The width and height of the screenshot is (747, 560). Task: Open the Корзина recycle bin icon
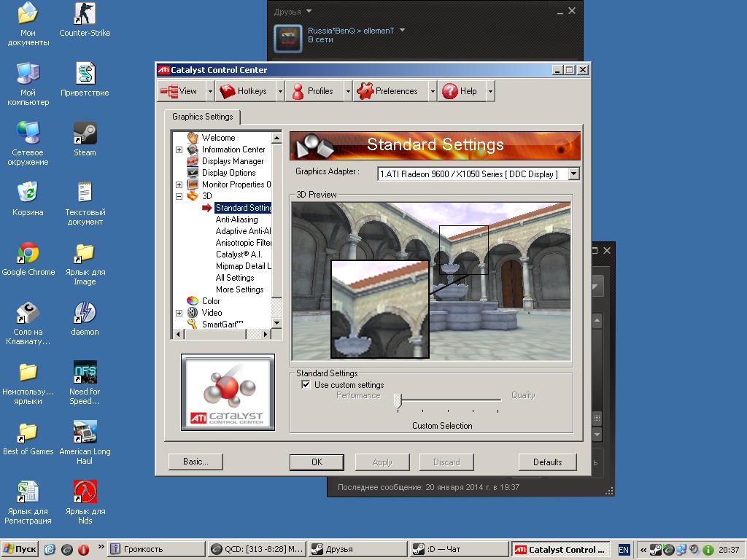point(28,199)
